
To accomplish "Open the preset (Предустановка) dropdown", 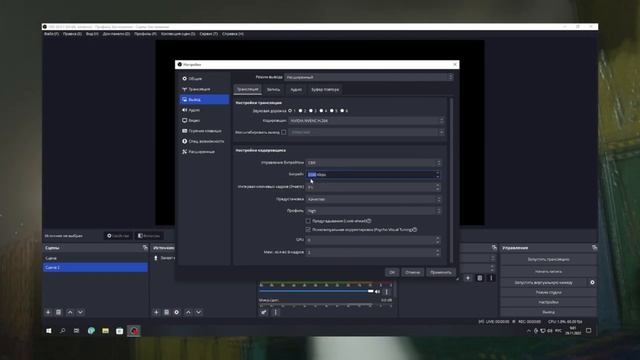I will 373,199.
